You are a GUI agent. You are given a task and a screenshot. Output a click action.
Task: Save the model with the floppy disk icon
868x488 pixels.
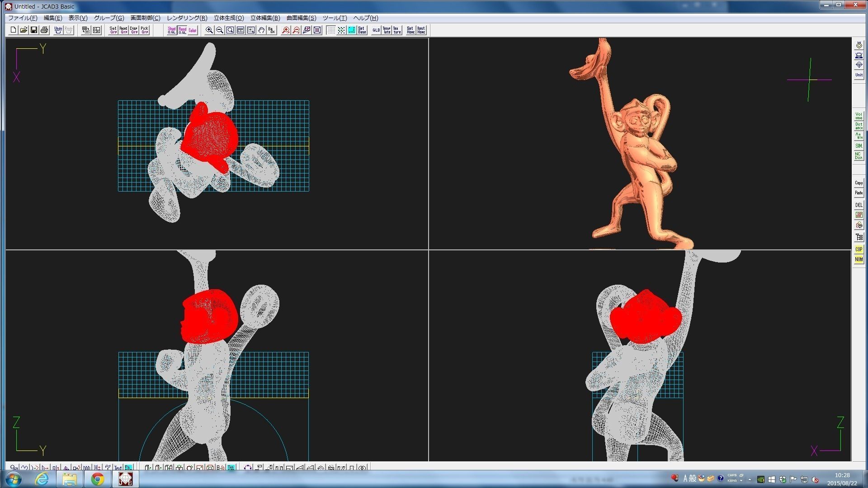(x=34, y=30)
